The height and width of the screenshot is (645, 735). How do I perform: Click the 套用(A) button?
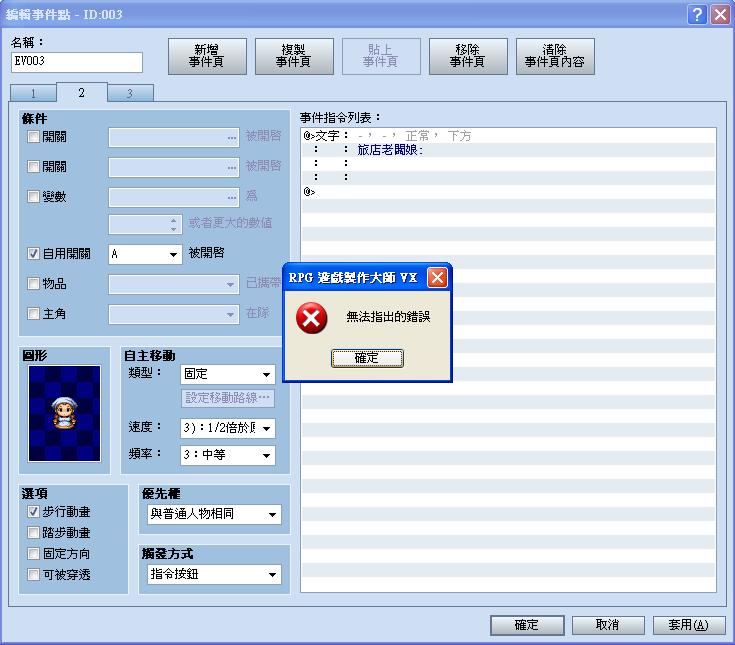689,625
